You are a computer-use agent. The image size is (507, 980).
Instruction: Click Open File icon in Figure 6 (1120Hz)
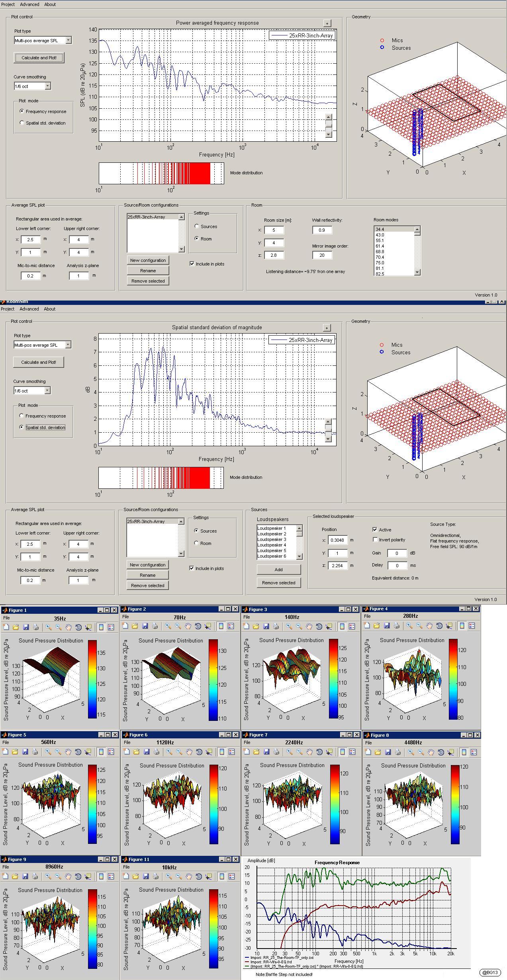137,752
